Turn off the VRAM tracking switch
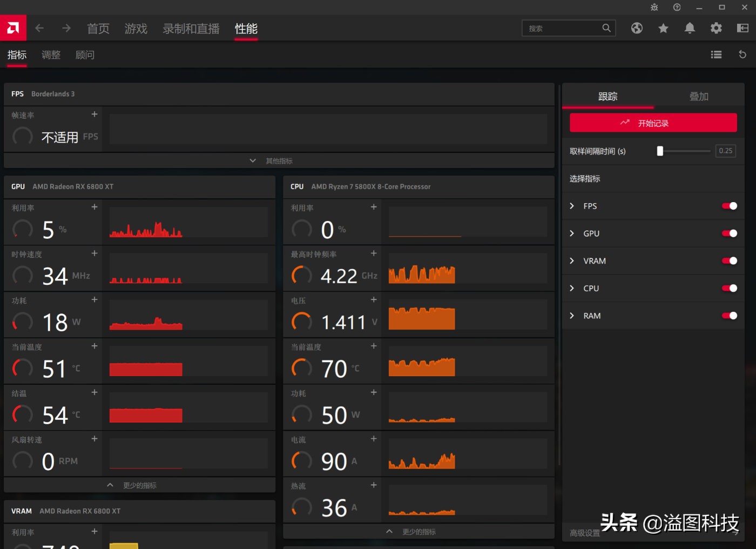756x549 pixels. coord(730,261)
